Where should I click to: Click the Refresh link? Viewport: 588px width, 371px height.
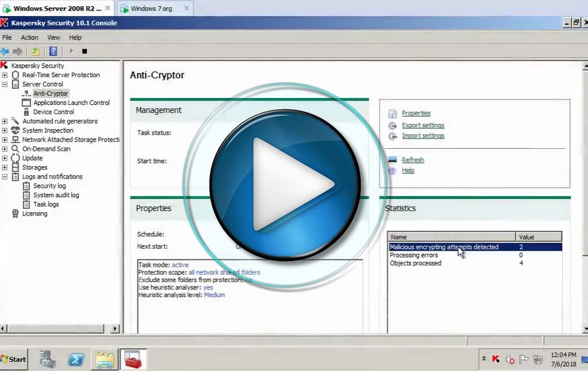(x=413, y=160)
